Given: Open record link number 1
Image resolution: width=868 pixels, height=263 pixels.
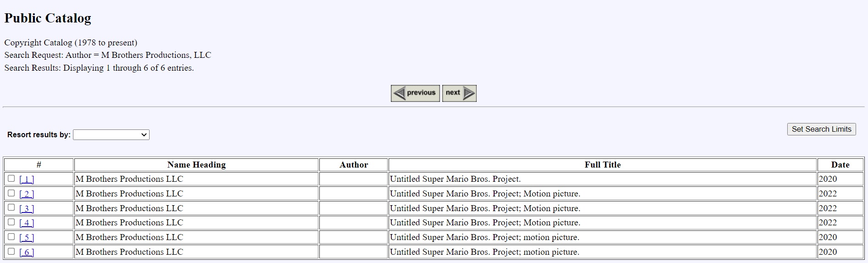Looking at the screenshot, I should click(27, 179).
